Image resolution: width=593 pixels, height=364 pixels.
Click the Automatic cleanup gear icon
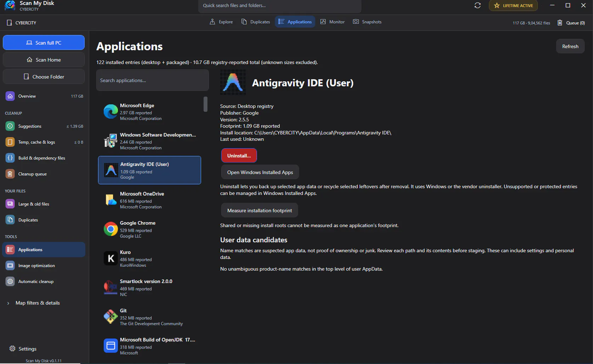coord(10,281)
